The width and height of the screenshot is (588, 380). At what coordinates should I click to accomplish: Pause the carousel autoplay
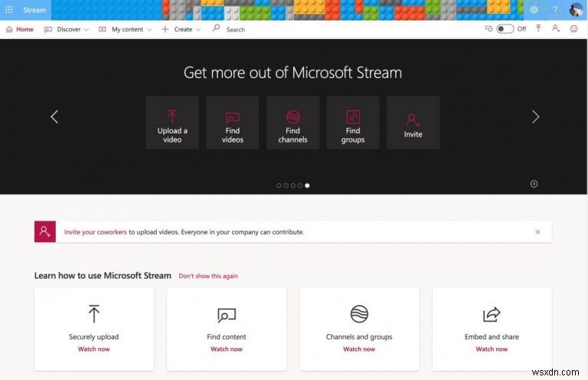[534, 184]
